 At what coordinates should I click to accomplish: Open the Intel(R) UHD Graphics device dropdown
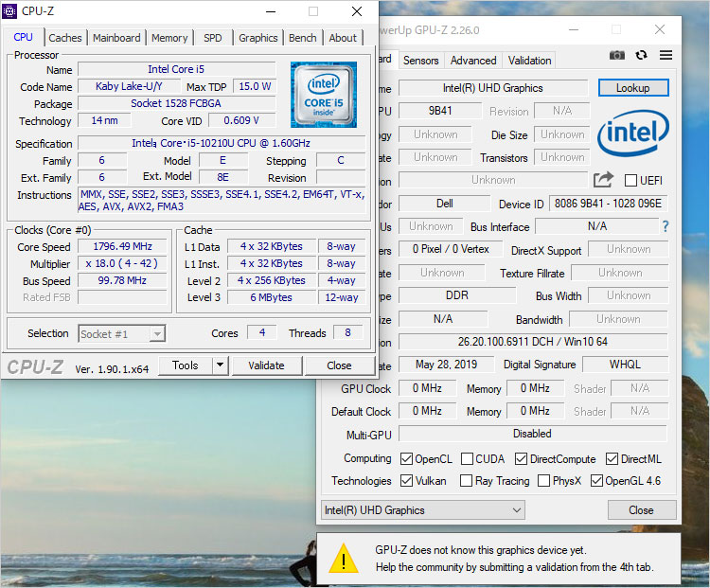point(423,510)
